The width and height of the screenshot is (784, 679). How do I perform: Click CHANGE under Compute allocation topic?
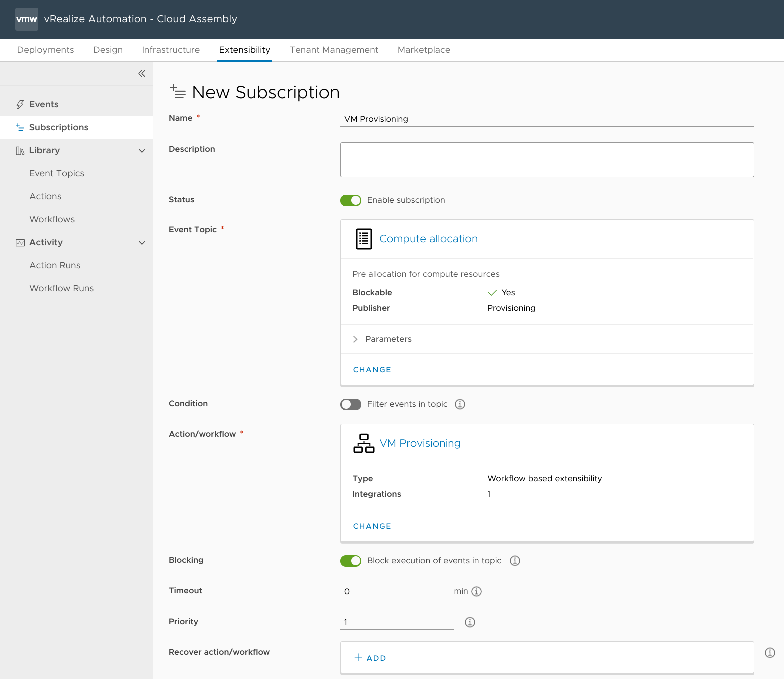pos(372,370)
